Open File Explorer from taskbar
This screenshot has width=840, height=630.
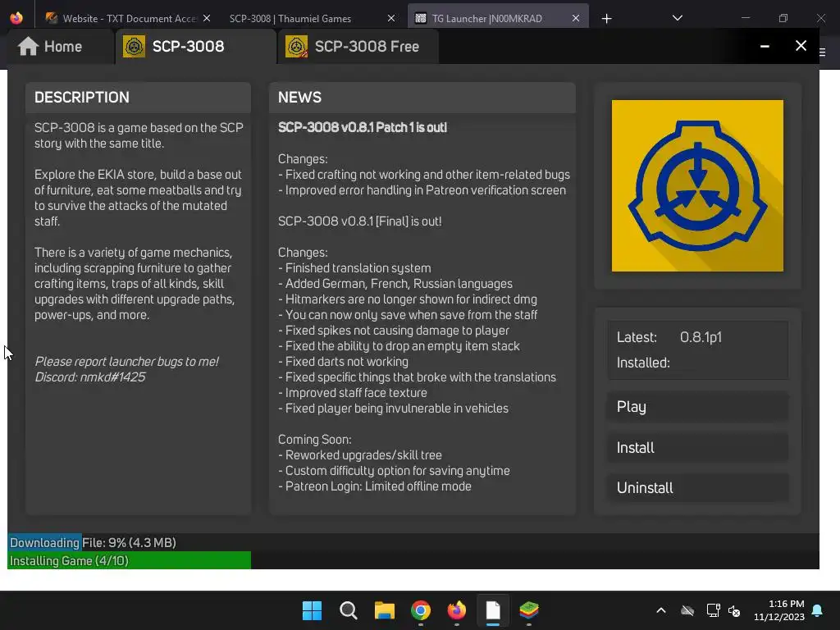(x=385, y=610)
